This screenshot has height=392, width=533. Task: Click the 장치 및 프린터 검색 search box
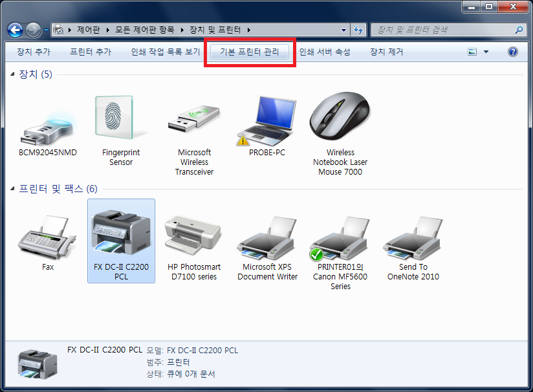[x=443, y=30]
